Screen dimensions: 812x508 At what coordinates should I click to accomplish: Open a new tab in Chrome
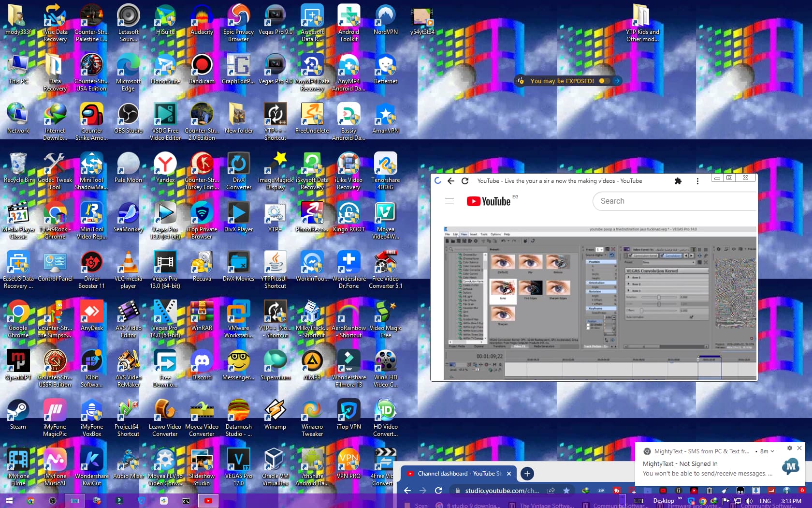[527, 474]
